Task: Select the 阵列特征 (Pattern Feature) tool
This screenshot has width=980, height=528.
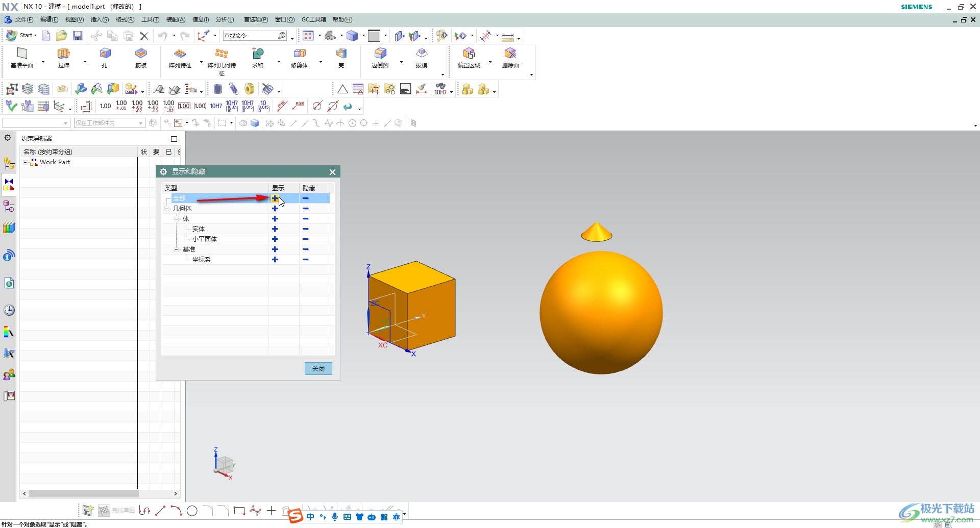Action: pos(180,54)
